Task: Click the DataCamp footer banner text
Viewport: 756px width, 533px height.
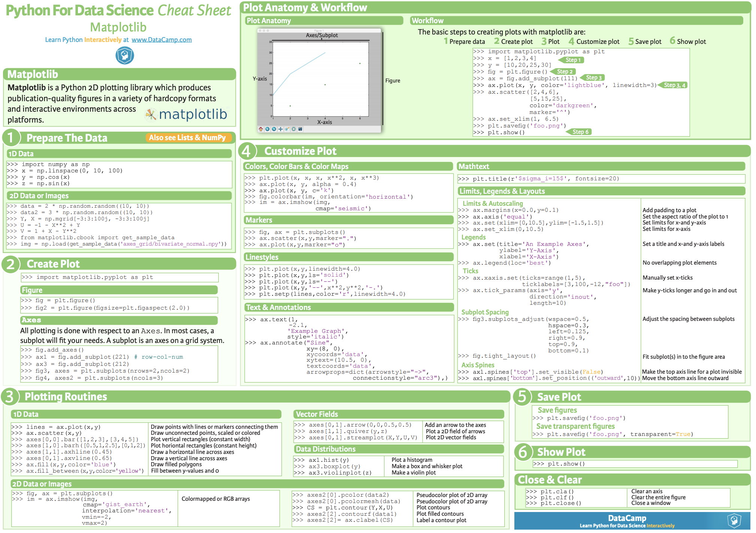Action: [x=627, y=521]
